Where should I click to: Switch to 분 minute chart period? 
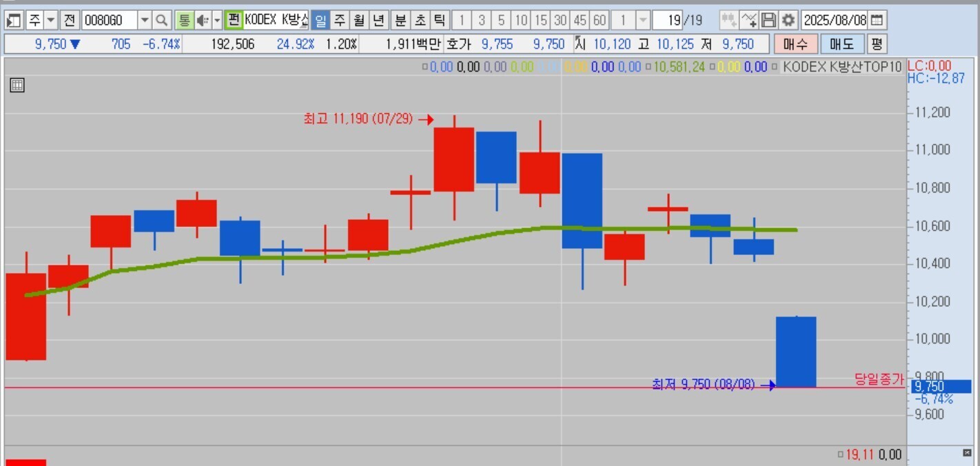click(400, 20)
